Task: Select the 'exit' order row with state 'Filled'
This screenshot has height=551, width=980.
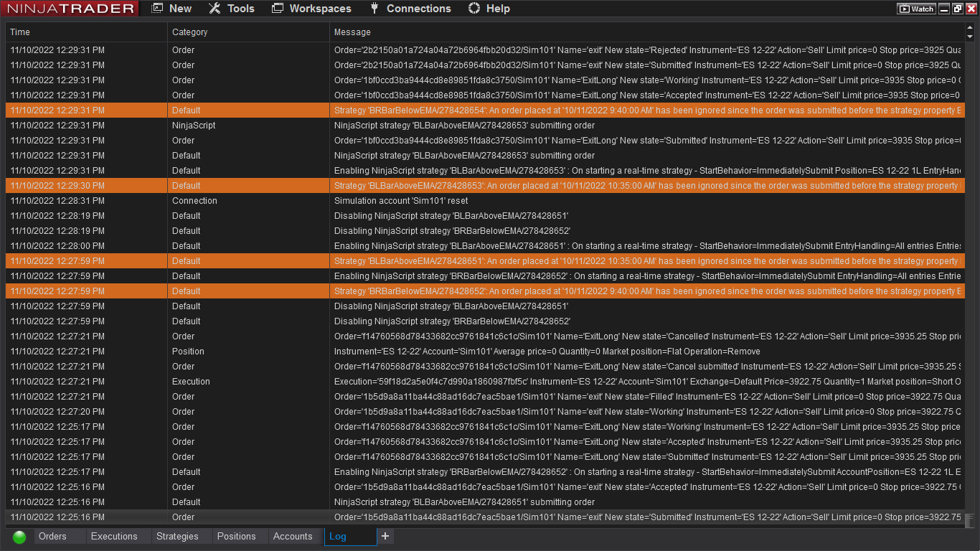Action: tap(485, 397)
